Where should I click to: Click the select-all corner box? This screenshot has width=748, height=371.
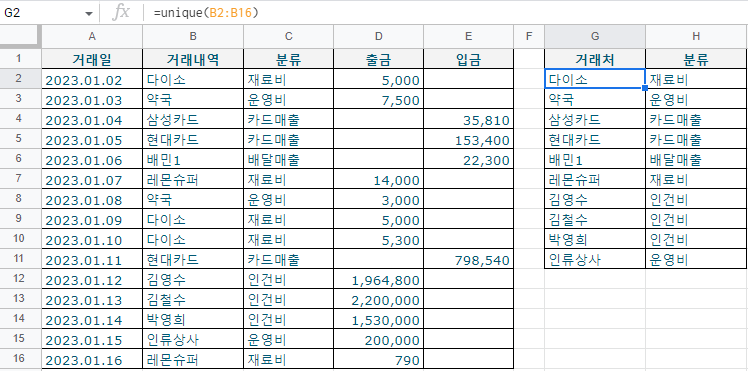[21, 36]
